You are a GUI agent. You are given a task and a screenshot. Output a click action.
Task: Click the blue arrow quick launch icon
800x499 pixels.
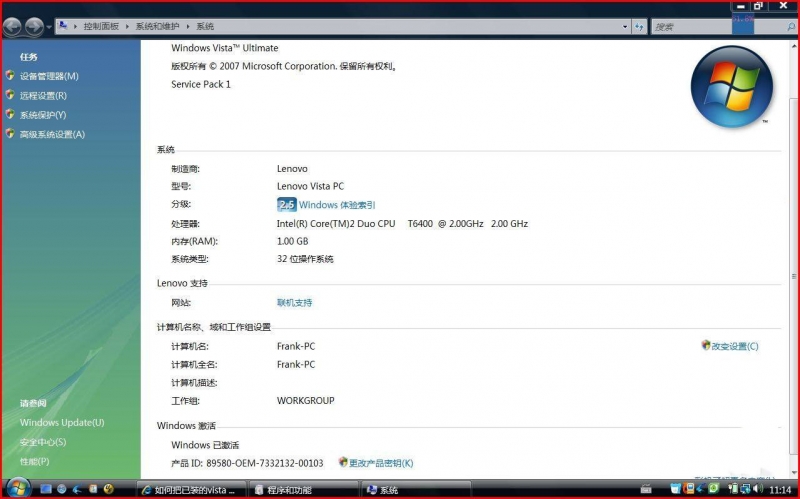pyautogui.click(x=78, y=489)
